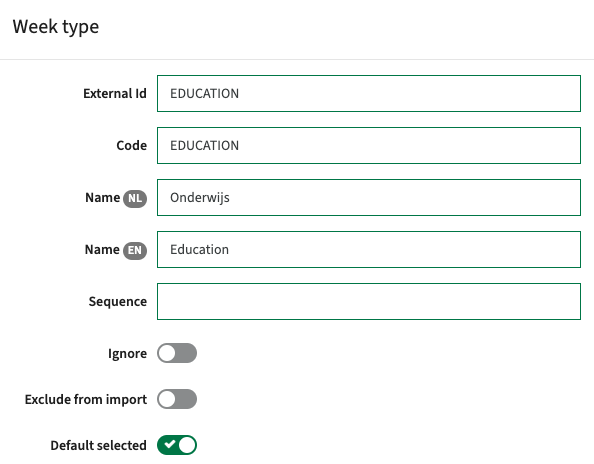Enable the Ignore toggle
594x464 pixels.
177,353
